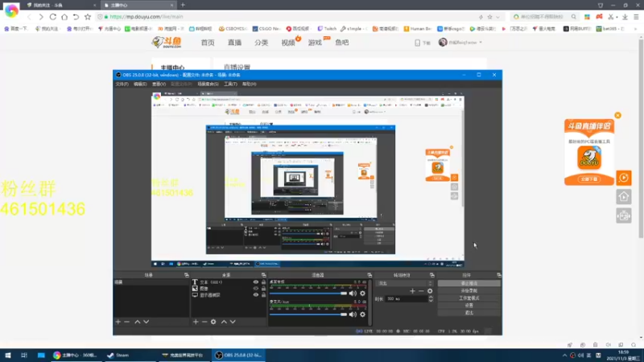The image size is (644, 362).
Task: Click Start Recording in Controls
Action: [469, 290]
